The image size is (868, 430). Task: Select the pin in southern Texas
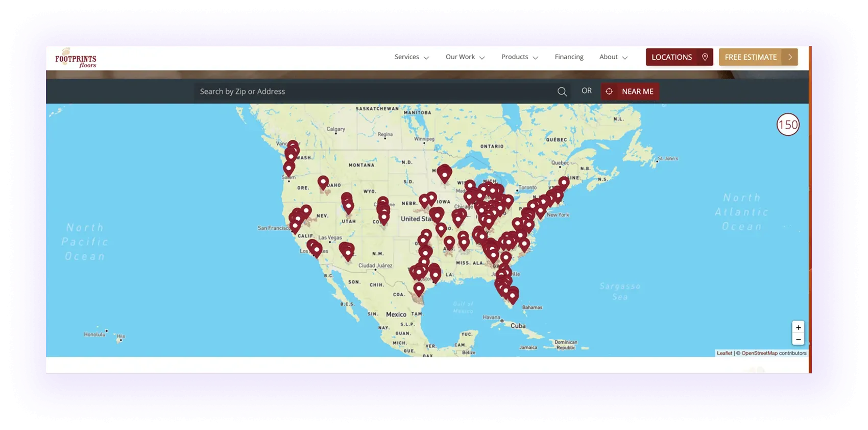coord(419,290)
